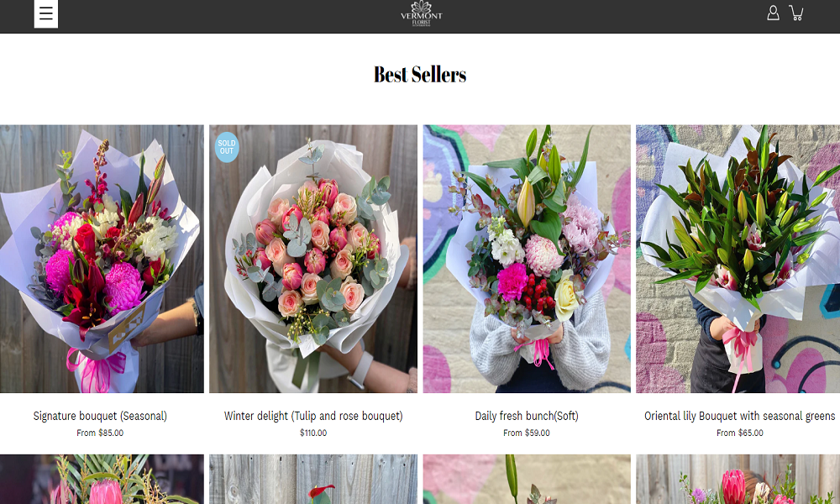Image resolution: width=840 pixels, height=504 pixels.
Task: Click the Sold Out badge on Winter delight
Action: click(227, 147)
